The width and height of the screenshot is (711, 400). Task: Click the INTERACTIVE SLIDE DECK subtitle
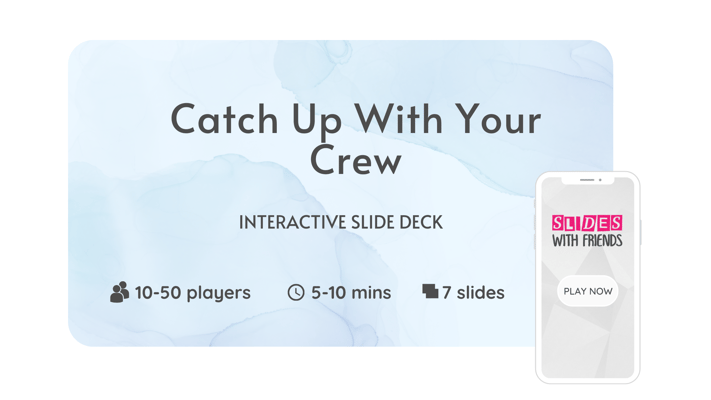point(341,222)
